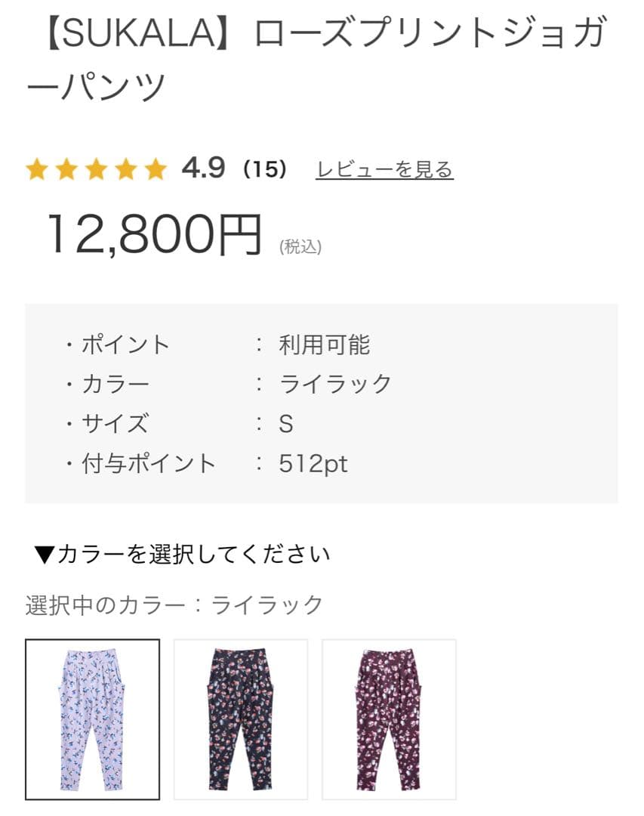Click the ▼ triangle beside カラーを選択してください
This screenshot has width=644, height=816.
click(44, 555)
